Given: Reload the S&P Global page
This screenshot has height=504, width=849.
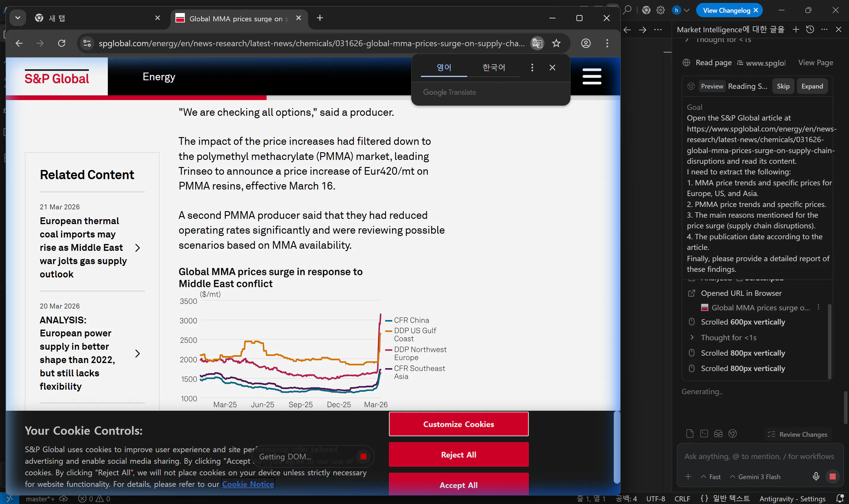Looking at the screenshot, I should click(62, 43).
